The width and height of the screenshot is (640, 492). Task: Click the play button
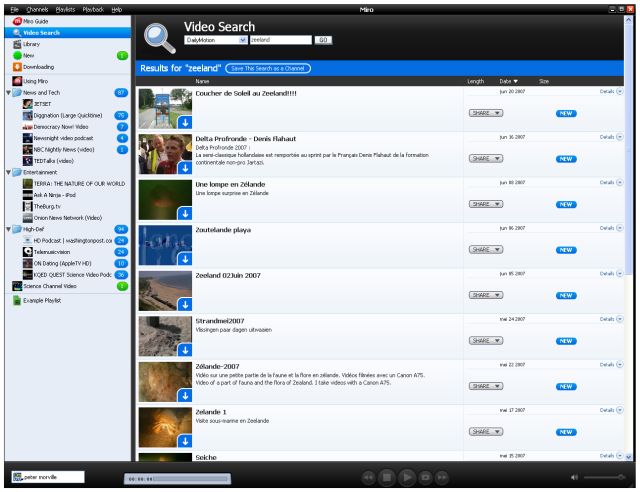tap(407, 477)
